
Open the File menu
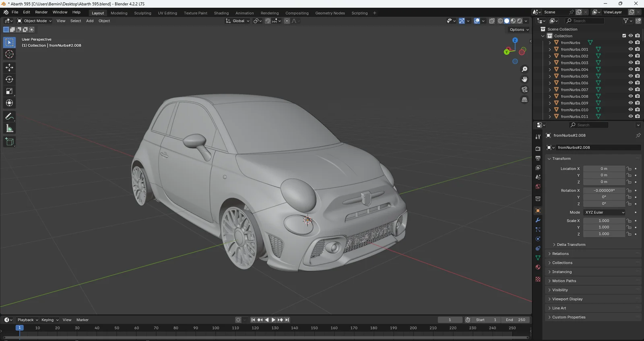[x=15, y=12]
